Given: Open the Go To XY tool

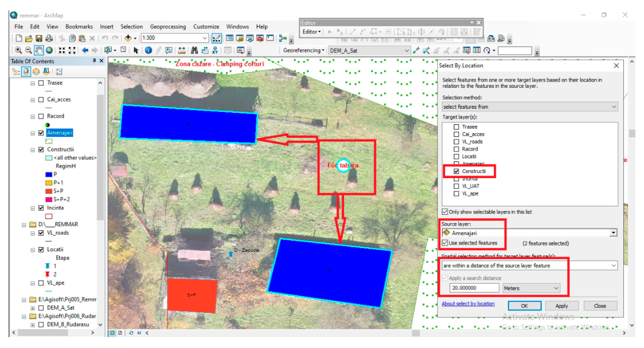Looking at the screenshot, I should point(215,51).
